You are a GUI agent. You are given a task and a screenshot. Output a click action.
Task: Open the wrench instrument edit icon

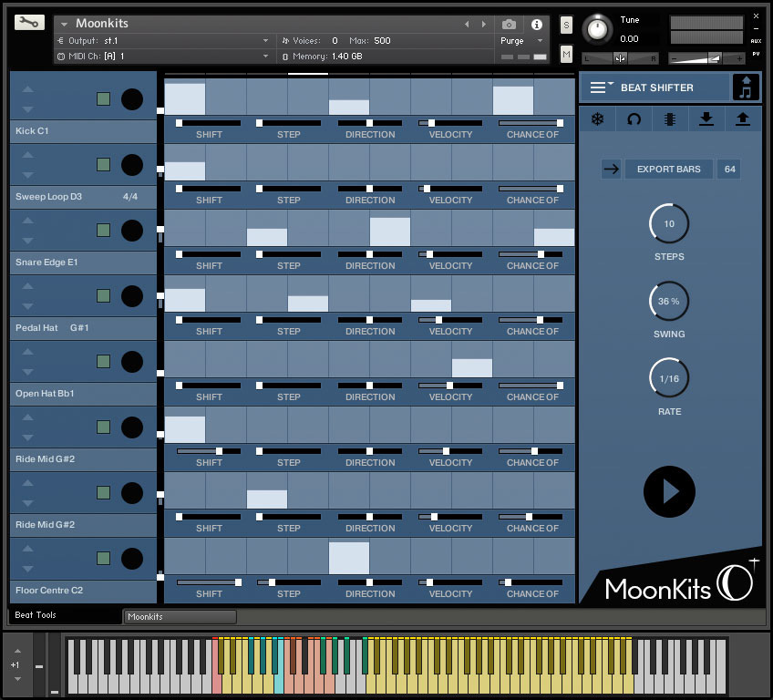point(29,22)
